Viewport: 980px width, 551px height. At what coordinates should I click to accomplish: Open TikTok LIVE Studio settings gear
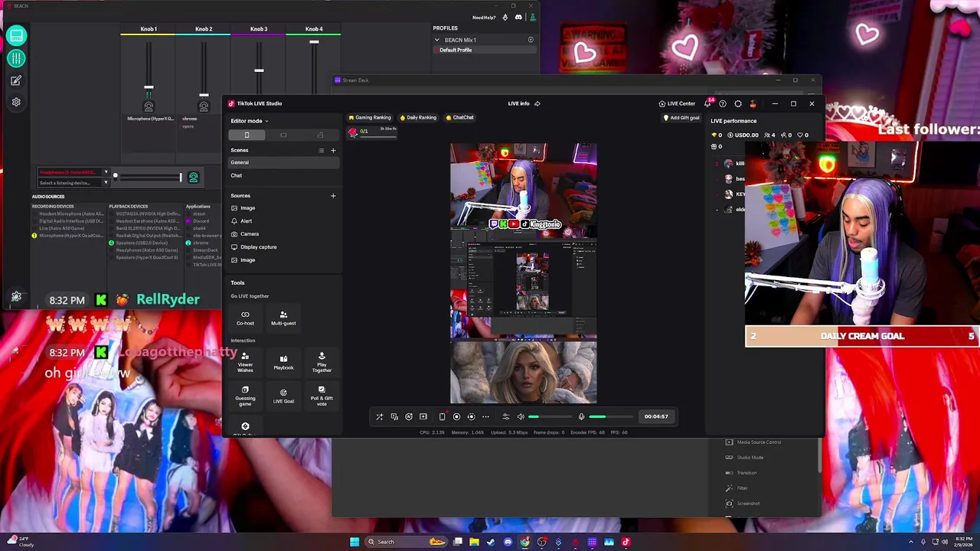(x=738, y=103)
